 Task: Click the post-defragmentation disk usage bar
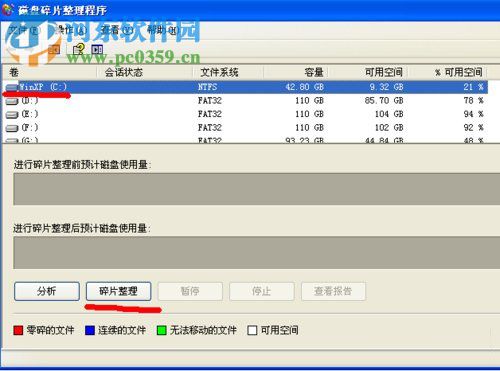tap(256, 253)
